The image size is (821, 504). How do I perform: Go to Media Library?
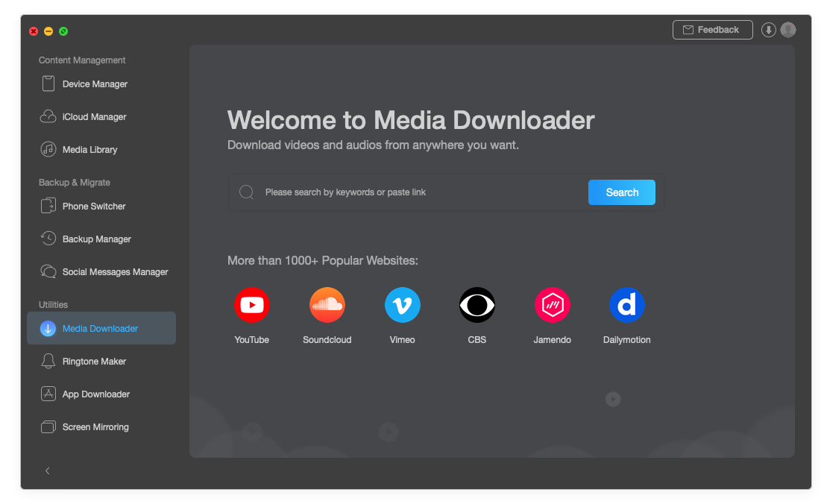tap(89, 150)
